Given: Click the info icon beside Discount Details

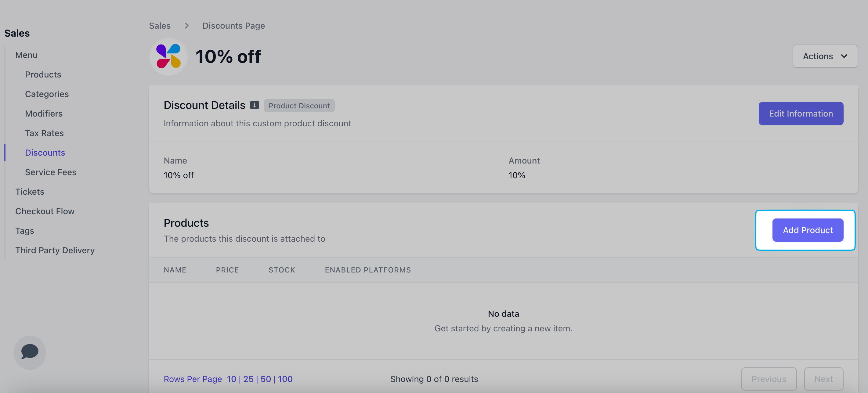Looking at the screenshot, I should 255,105.
